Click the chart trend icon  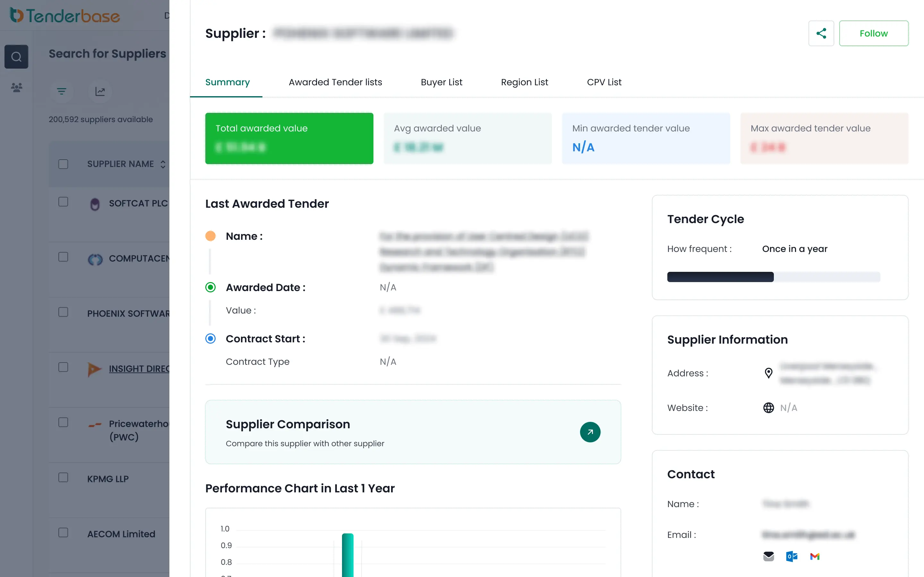(100, 91)
